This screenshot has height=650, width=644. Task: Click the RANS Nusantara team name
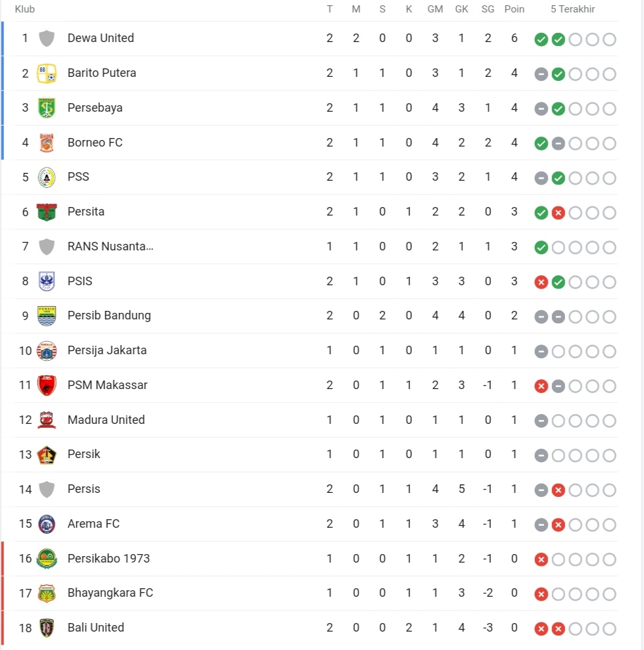pos(110,246)
